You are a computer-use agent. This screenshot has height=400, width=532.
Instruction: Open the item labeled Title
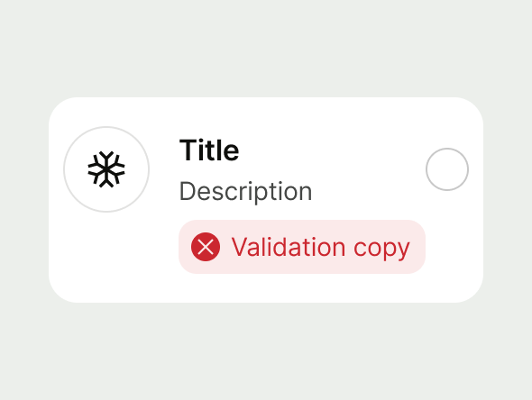(x=266, y=200)
